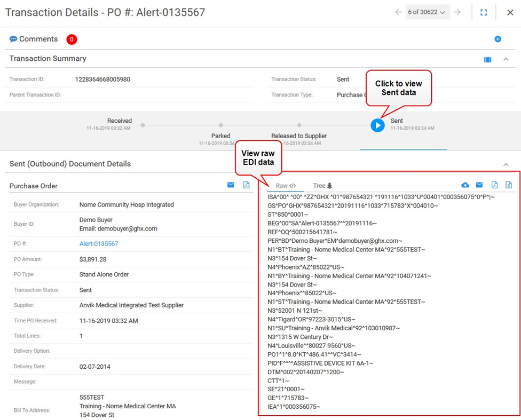
Task: Export the EDI data as PDF
Action: coord(494,185)
